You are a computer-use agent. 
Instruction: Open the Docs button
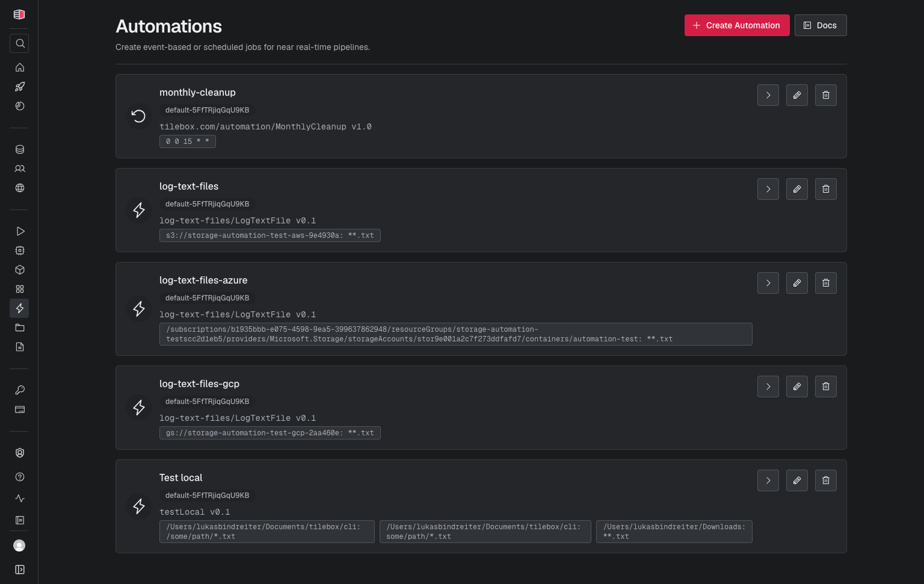(x=821, y=25)
